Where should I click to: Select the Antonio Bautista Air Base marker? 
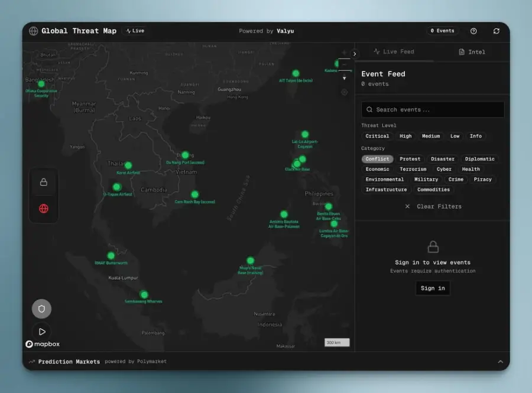pyautogui.click(x=284, y=215)
